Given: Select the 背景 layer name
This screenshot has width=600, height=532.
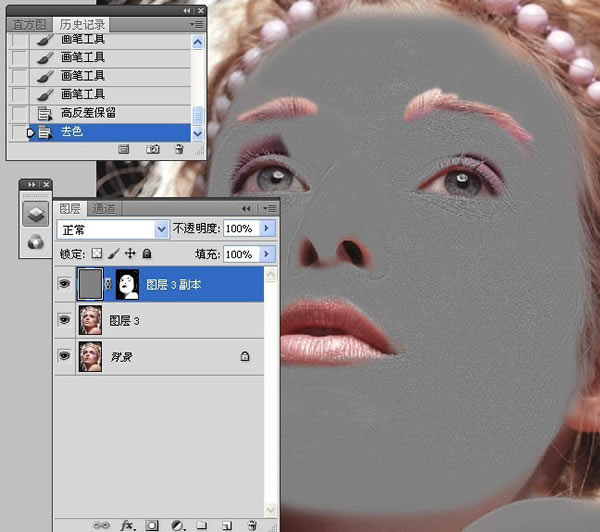Looking at the screenshot, I should [x=121, y=357].
